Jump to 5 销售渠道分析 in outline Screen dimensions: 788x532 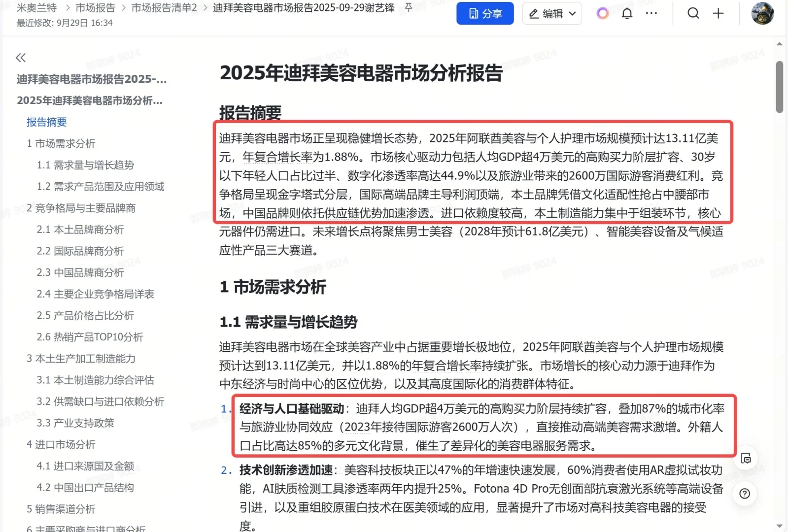[x=61, y=509]
